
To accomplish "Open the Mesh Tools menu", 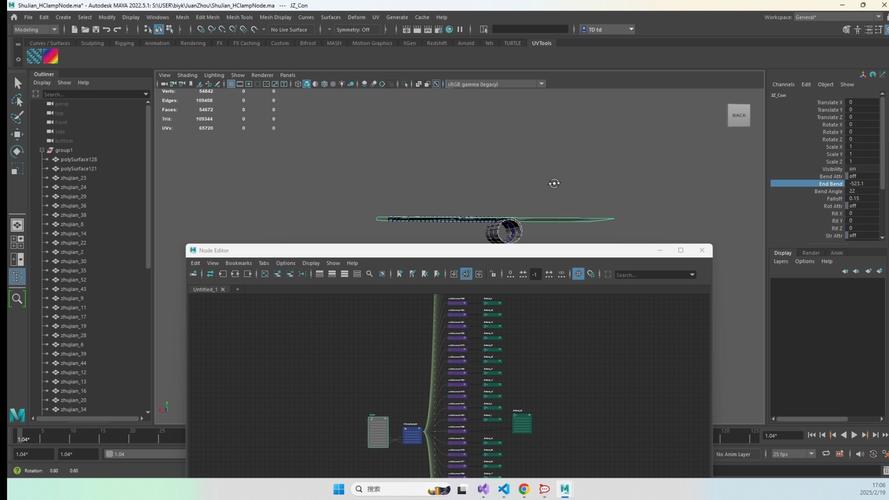I will click(239, 17).
